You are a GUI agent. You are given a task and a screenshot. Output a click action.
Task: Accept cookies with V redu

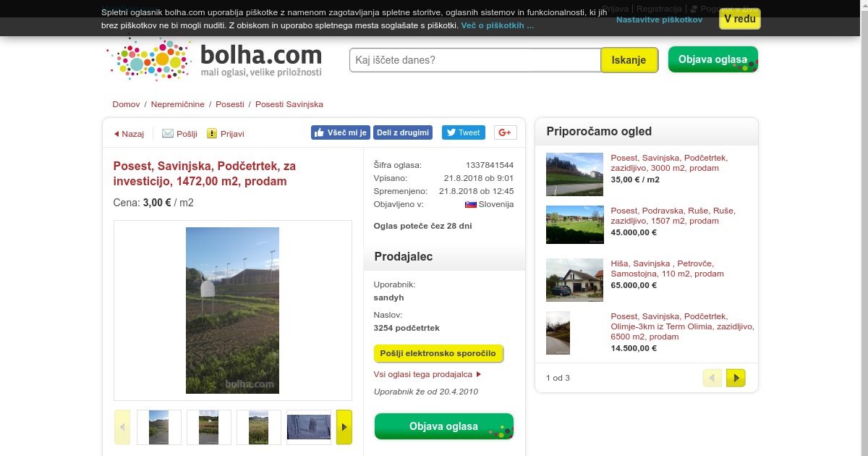pyautogui.click(x=740, y=19)
